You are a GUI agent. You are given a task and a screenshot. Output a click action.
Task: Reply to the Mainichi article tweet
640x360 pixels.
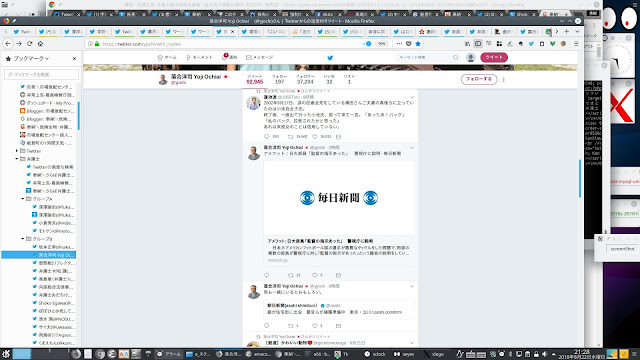[x=267, y=275]
